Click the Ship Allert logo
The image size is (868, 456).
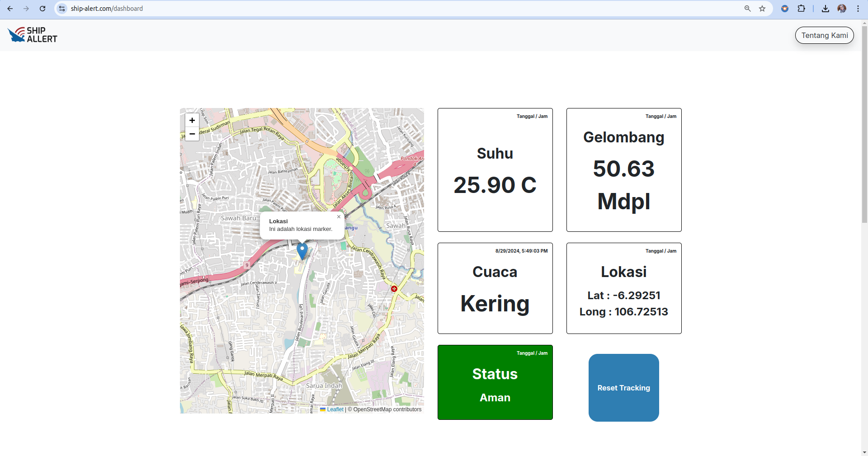tap(33, 35)
